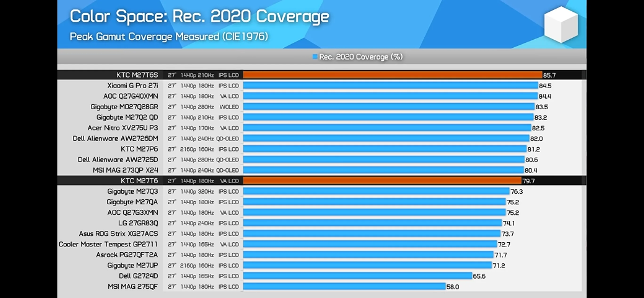Screen dimensions: 644x298
Task: Click the "81.2" value for KTC M27P6
Action: point(534,149)
